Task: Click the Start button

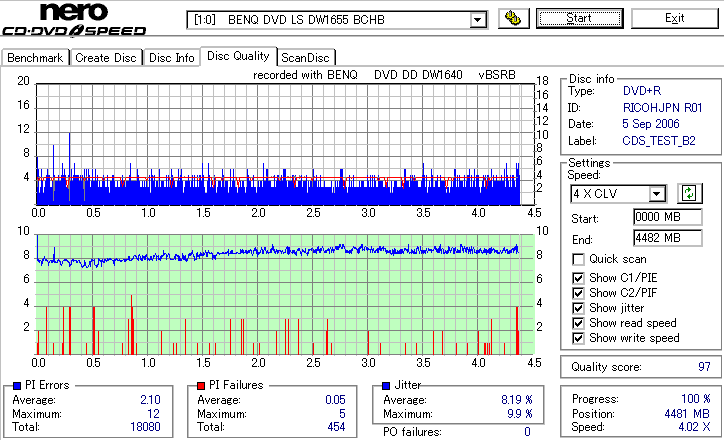Action: click(579, 18)
